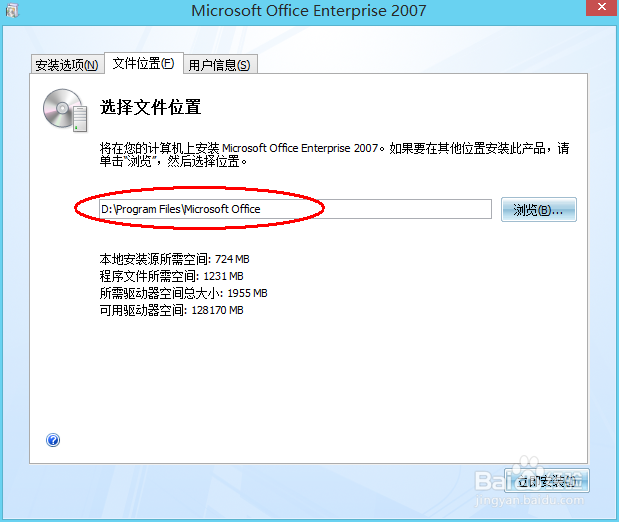
Task: Click the Office setup icon in title bar
Action: 12,10
